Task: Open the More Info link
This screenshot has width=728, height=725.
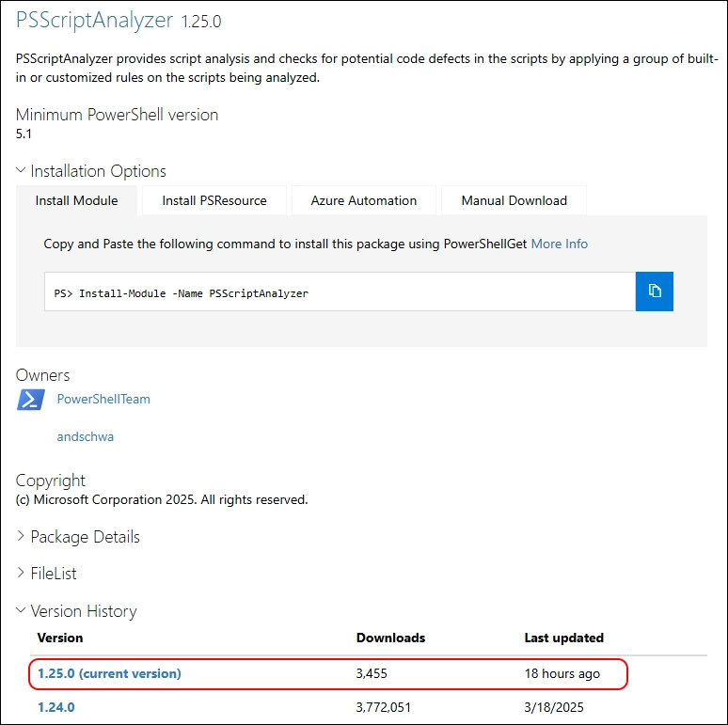Action: point(560,244)
